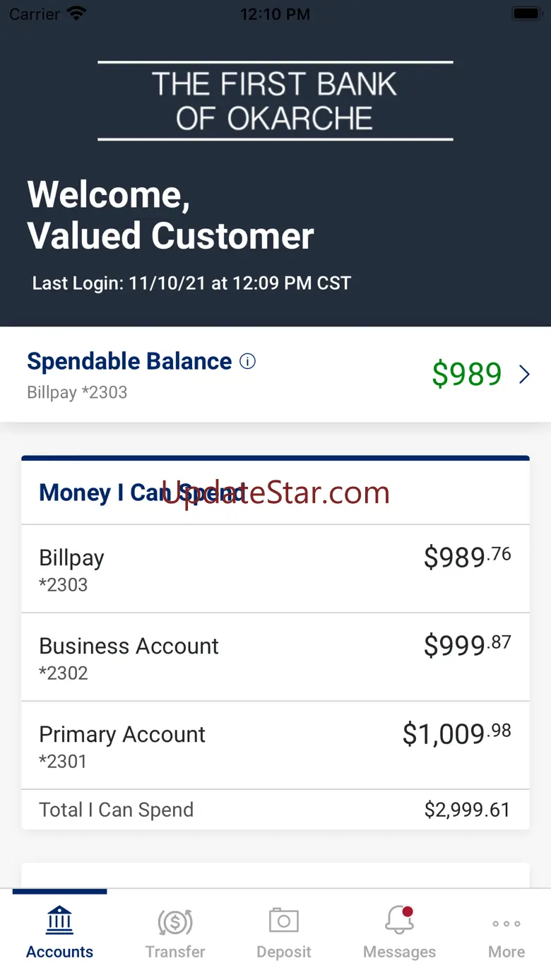The image size is (551, 980).
Task: Tap the Spendable Balance heading
Action: click(x=129, y=361)
